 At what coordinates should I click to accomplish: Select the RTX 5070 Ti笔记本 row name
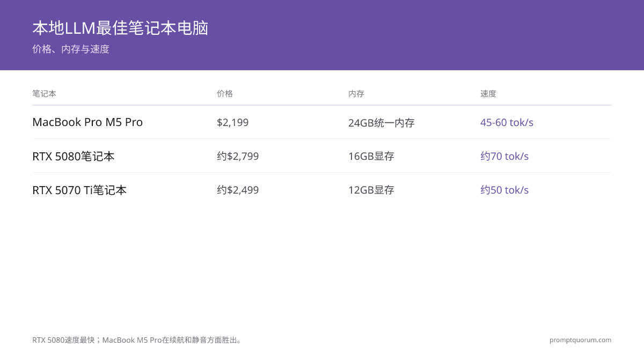click(x=79, y=190)
